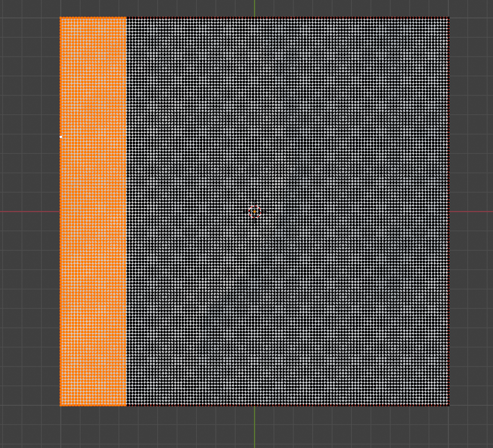Image resolution: width=493 pixels, height=448 pixels.
Task: Select top edge vertex at the Y-axis
Action: [255, 18]
